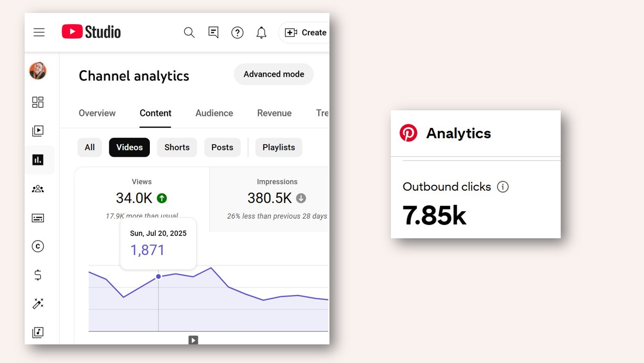
Task: Select the All content filter chip
Action: tap(90, 147)
